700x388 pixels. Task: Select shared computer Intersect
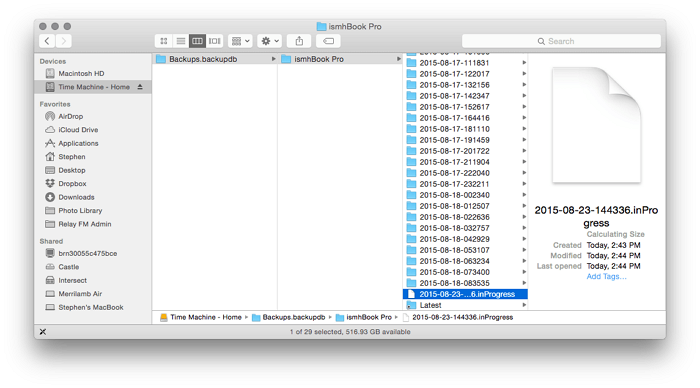pos(93,280)
